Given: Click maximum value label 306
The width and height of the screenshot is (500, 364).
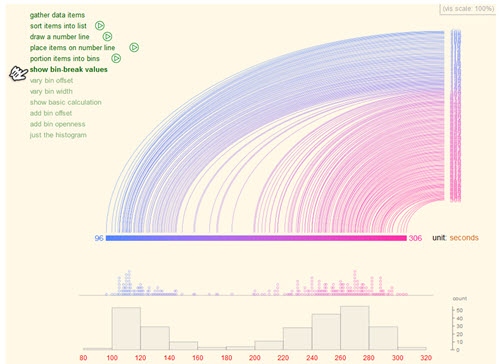Looking at the screenshot, I should 415,238.
